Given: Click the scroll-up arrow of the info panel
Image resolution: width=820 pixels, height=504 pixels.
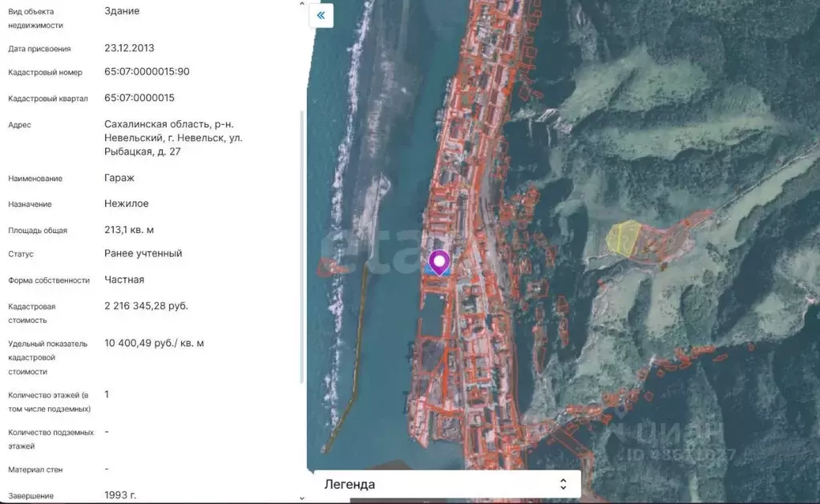Looking at the screenshot, I should [302, 4].
